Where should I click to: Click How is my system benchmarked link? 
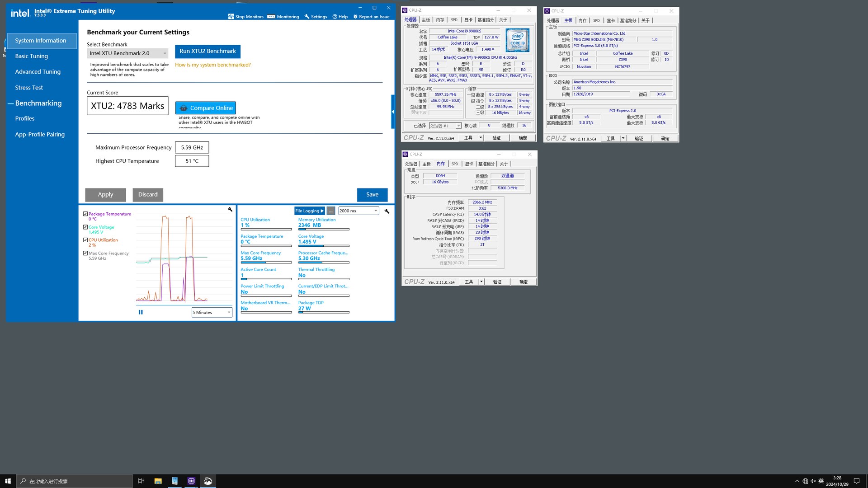click(213, 65)
